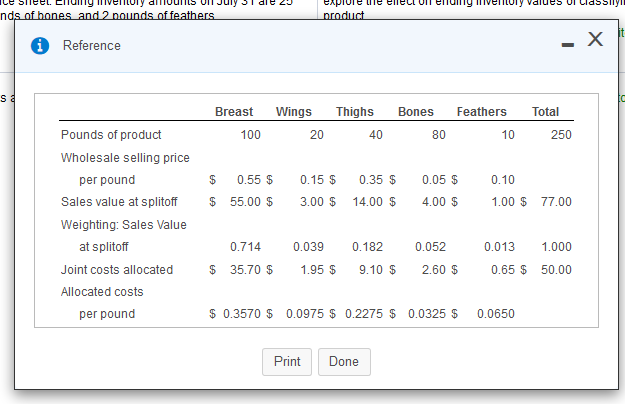This screenshot has height=404, width=625.
Task: Click the Breast column header
Action: coord(234,112)
